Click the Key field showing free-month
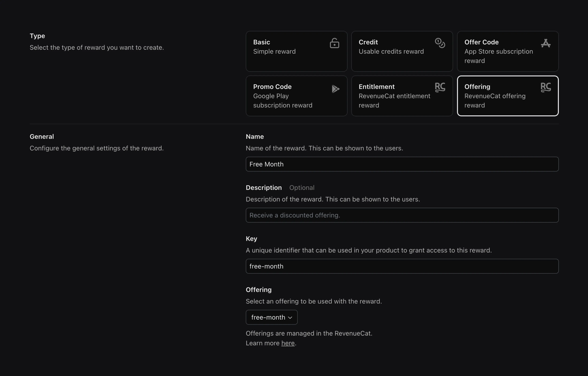Screen dimensions: 588x376 402,266
